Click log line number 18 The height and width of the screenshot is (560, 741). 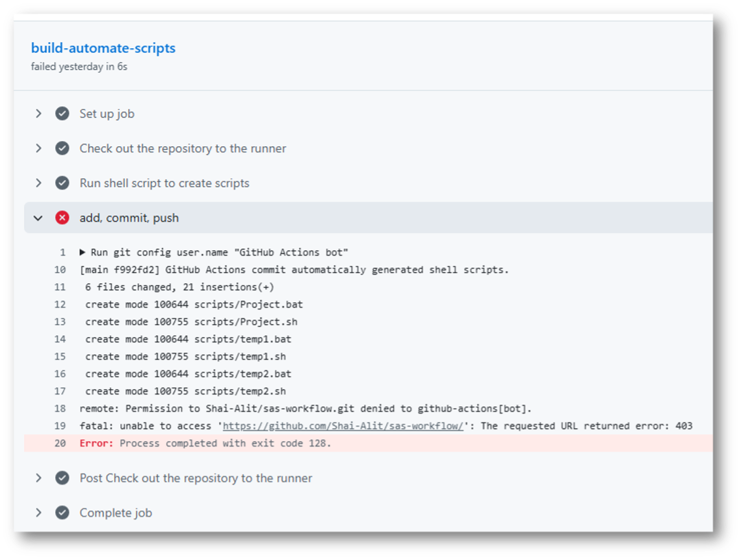coord(60,409)
